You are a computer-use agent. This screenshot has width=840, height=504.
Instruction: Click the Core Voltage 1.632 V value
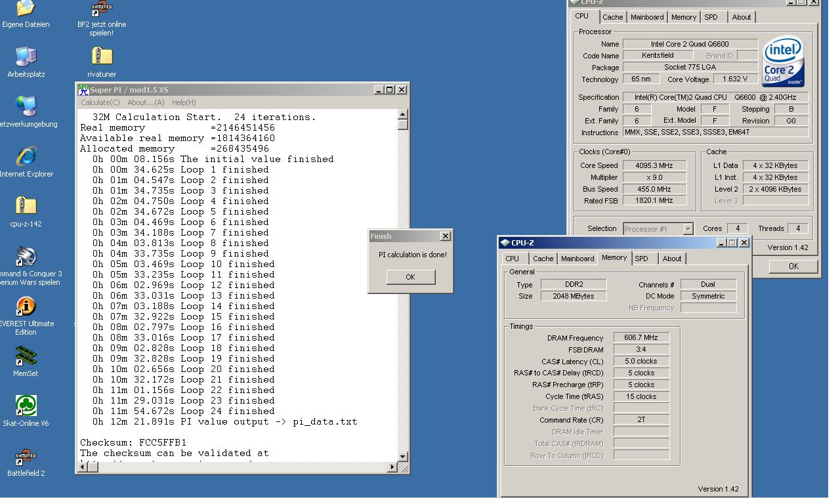[735, 79]
